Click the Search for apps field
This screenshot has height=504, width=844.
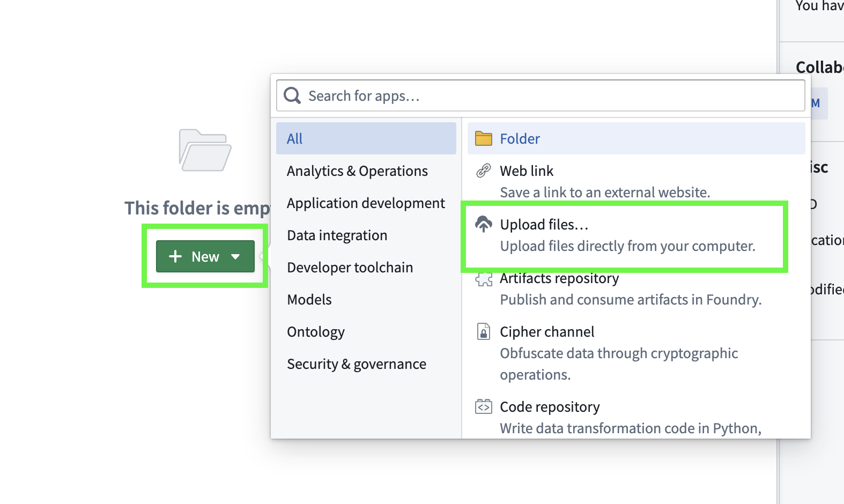click(x=541, y=95)
